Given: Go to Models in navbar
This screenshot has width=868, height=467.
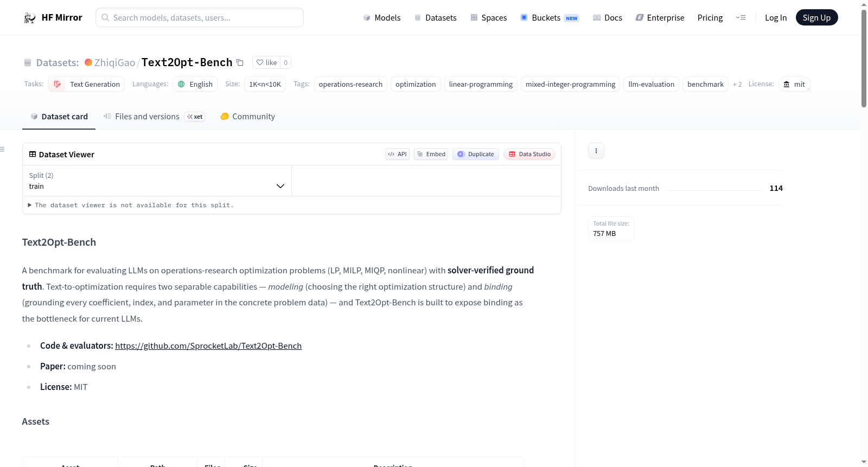Looking at the screenshot, I should (x=382, y=18).
